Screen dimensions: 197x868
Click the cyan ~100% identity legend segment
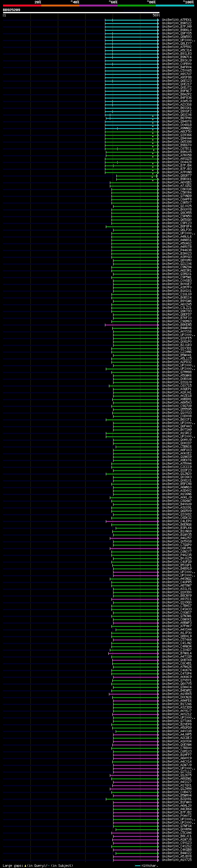tap(175, 6)
